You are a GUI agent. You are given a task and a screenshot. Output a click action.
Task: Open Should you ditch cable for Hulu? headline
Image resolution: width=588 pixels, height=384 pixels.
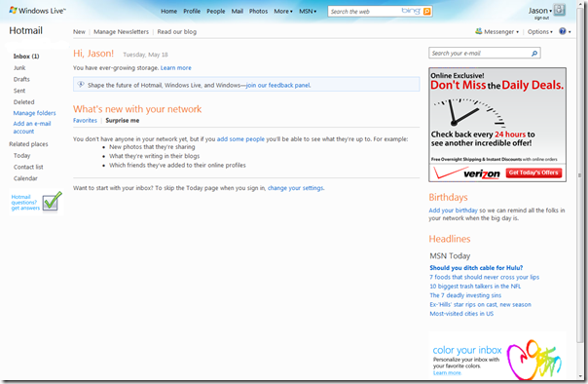point(476,268)
